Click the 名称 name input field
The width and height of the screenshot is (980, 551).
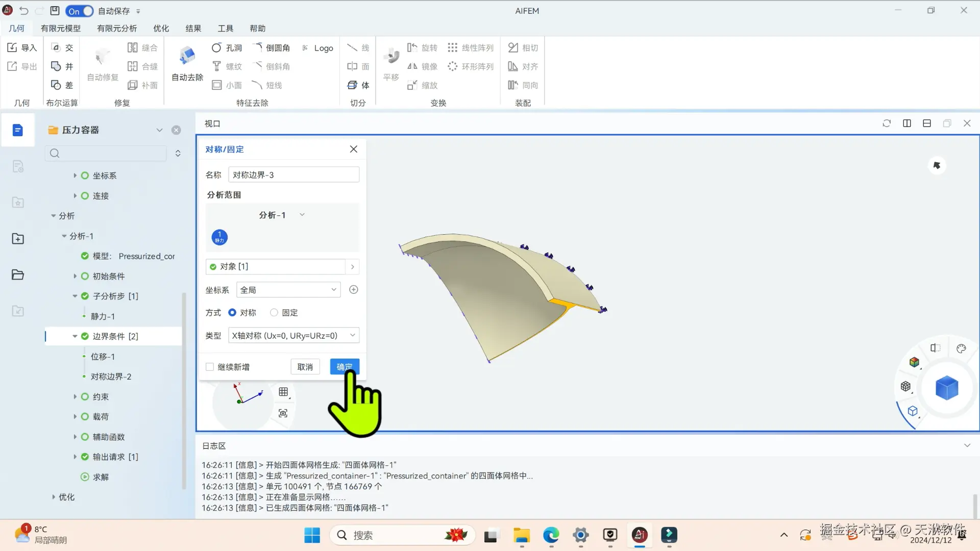coord(293,175)
